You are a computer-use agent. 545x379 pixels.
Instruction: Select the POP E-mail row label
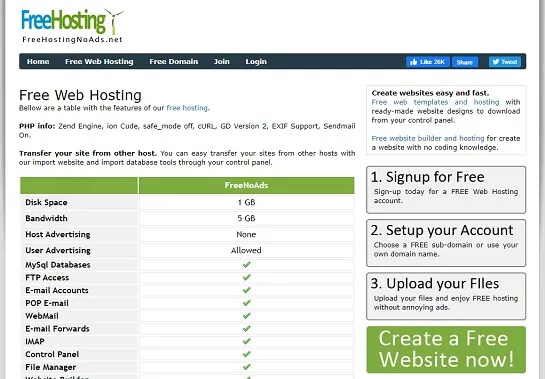(47, 303)
